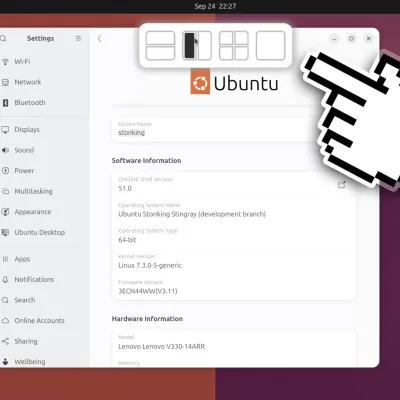Screen dimensions: 400x400
Task: Close the Settings window
Action: coord(369,39)
